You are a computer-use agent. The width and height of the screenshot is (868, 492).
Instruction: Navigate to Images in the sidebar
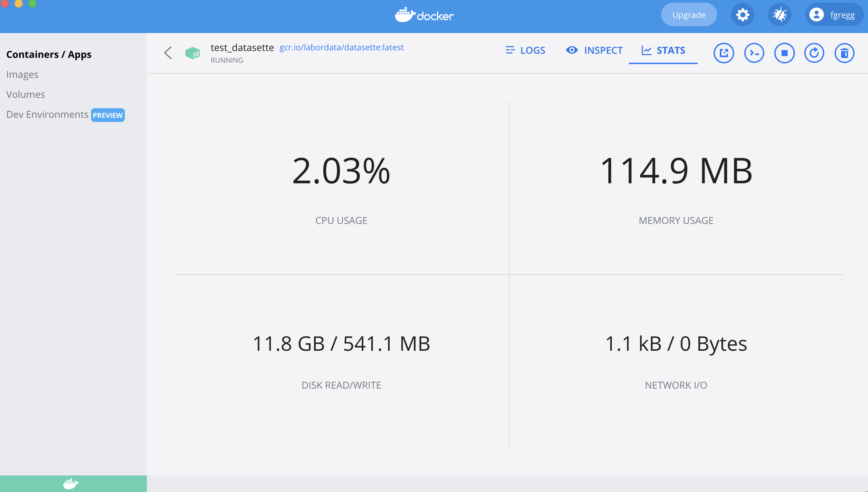[22, 74]
